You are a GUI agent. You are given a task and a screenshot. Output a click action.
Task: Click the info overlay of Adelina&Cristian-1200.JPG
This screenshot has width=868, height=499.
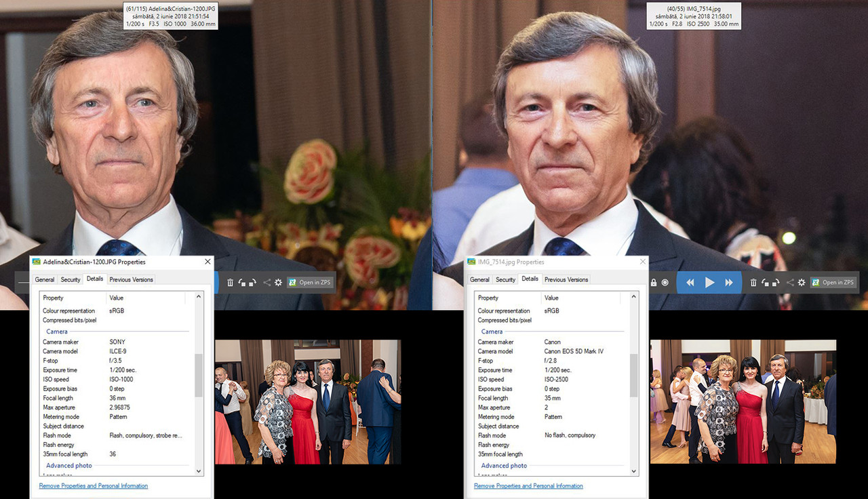170,16
